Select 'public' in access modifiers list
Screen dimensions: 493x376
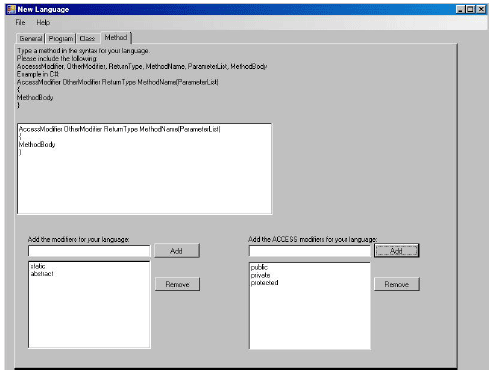click(259, 267)
